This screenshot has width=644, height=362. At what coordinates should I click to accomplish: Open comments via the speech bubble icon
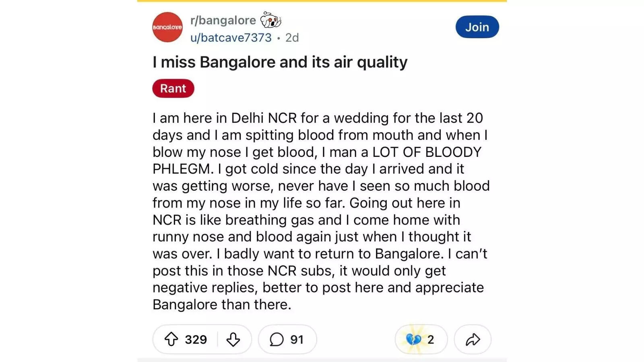277,339
